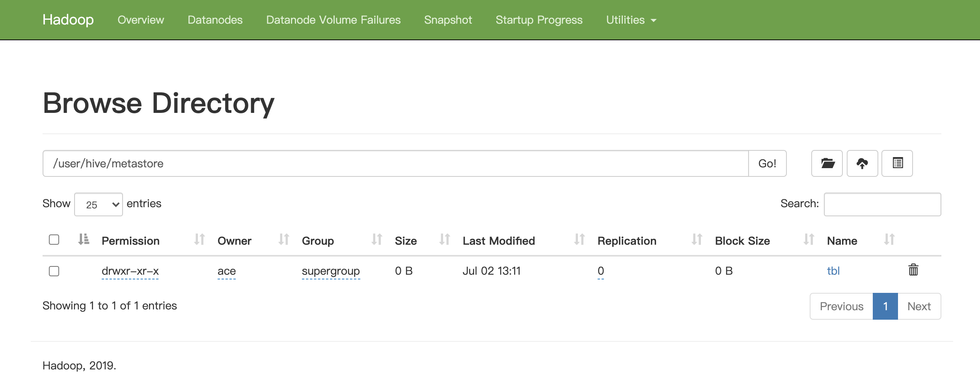Go to Startup Progress page
Viewport: 980px width, 386px height.
pos(539,20)
